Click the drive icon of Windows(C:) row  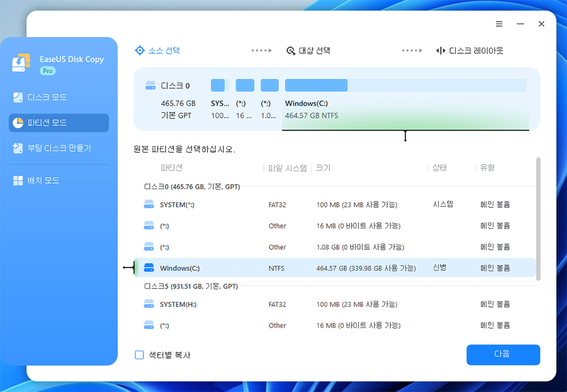[149, 268]
